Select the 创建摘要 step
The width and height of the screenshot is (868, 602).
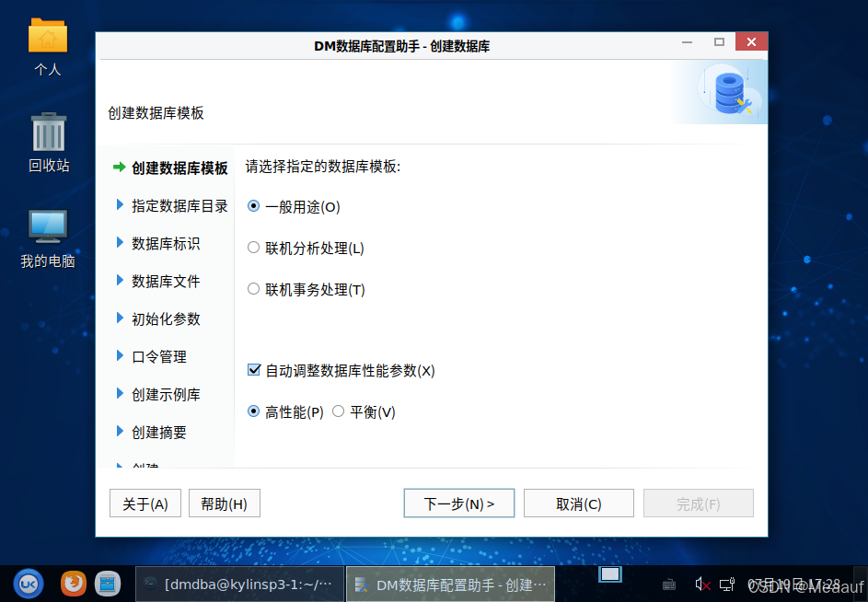click(159, 432)
